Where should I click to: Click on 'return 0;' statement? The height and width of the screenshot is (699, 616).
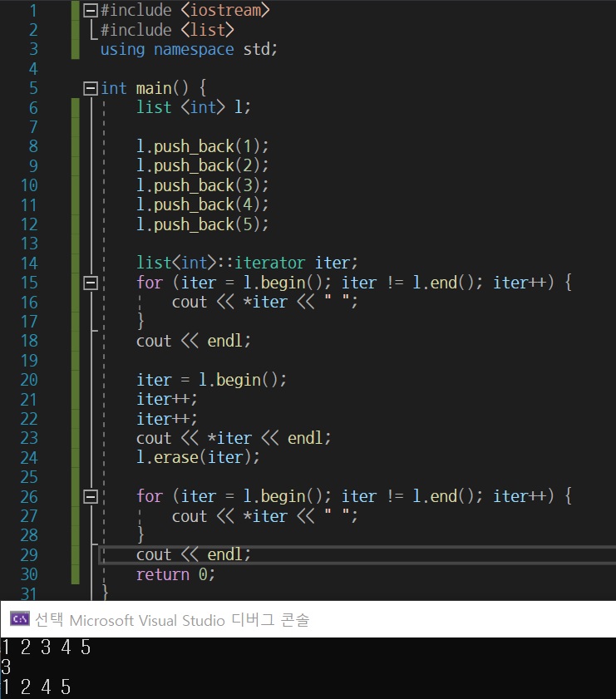coord(175,574)
